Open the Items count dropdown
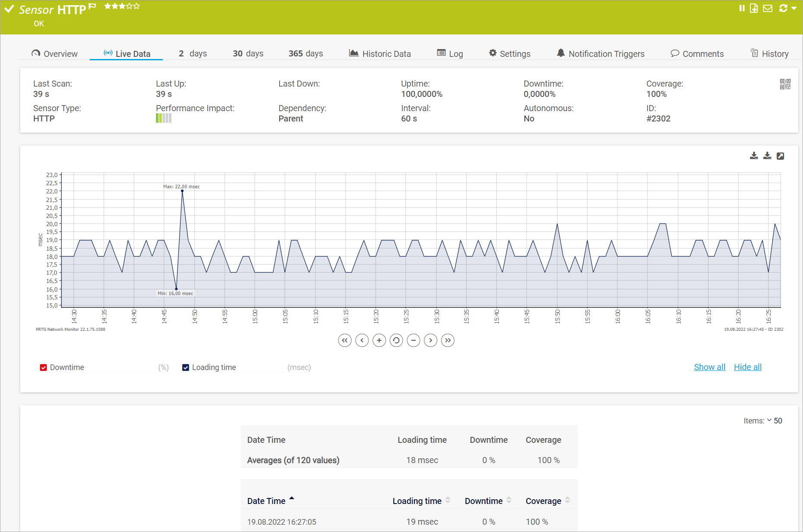 click(x=774, y=421)
